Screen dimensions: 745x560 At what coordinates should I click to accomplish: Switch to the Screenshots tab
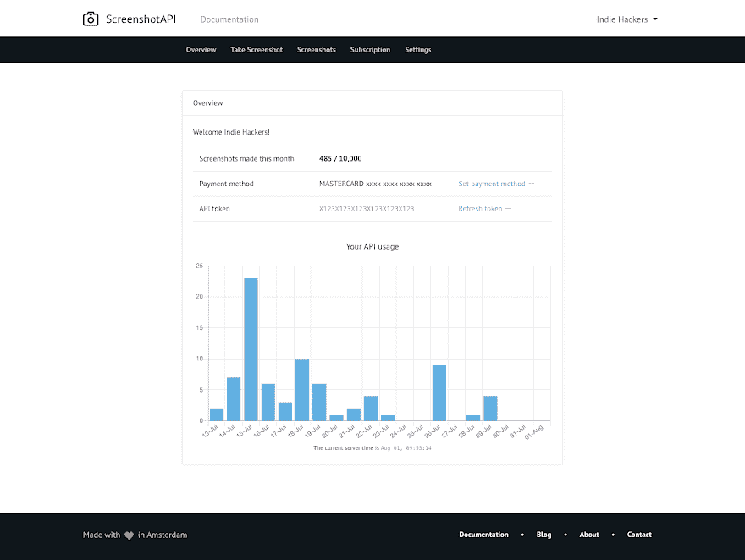tap(316, 50)
